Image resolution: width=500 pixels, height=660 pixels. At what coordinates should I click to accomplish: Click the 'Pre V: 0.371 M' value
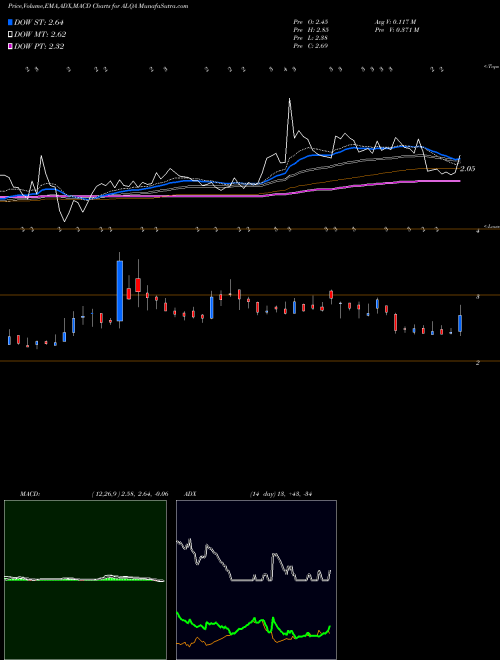[x=397, y=30]
